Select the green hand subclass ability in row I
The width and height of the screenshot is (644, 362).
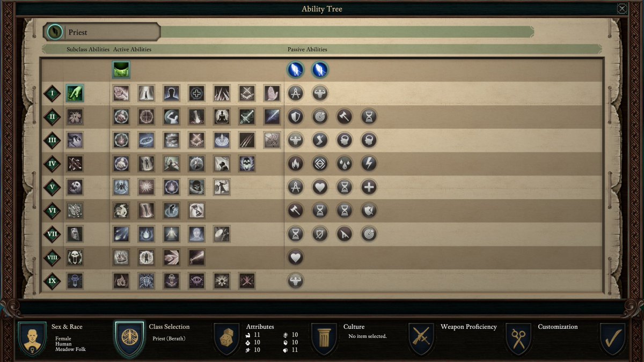tap(75, 93)
